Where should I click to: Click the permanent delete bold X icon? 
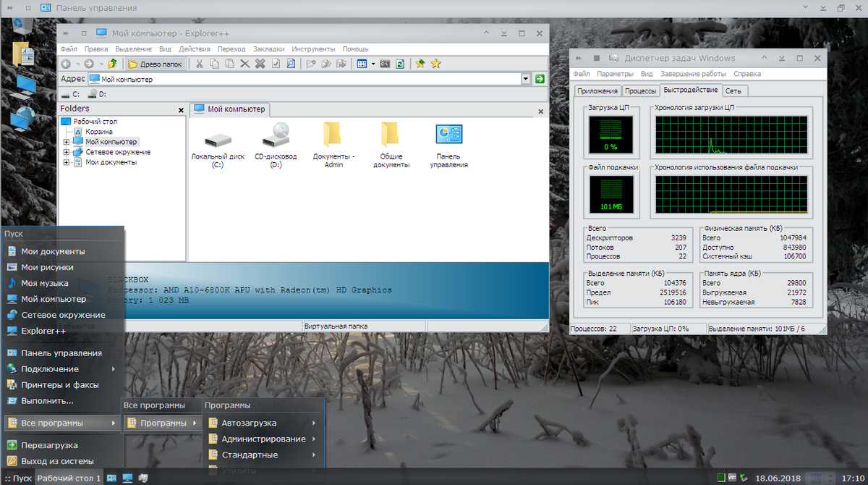(260, 64)
